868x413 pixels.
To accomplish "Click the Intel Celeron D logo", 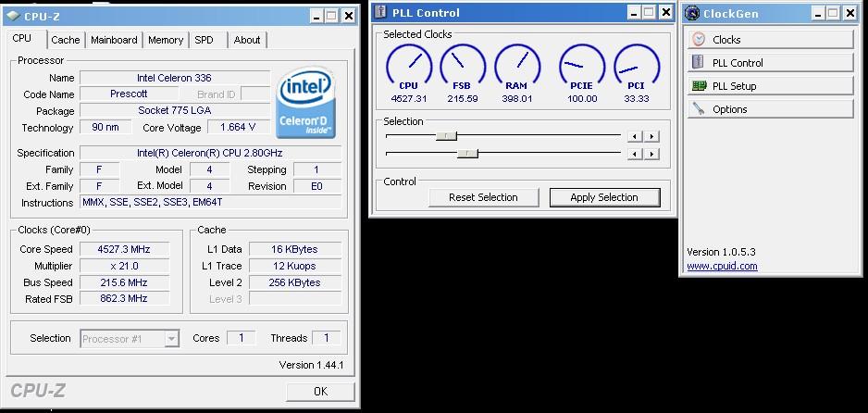I will click(305, 103).
